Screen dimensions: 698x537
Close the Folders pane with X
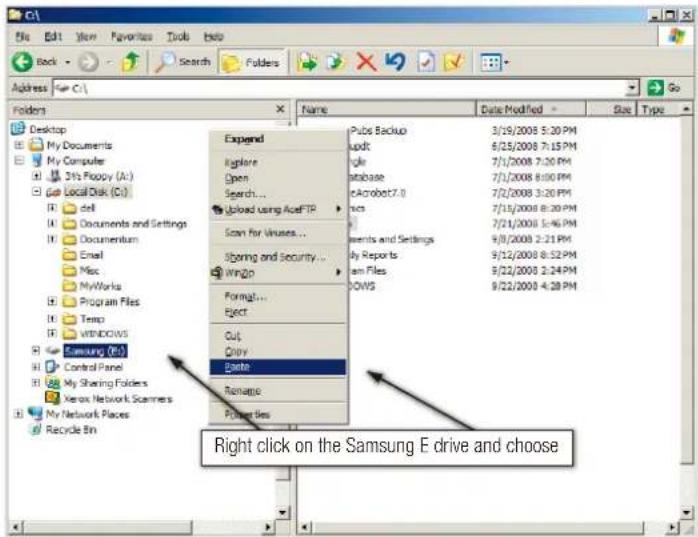click(x=280, y=109)
